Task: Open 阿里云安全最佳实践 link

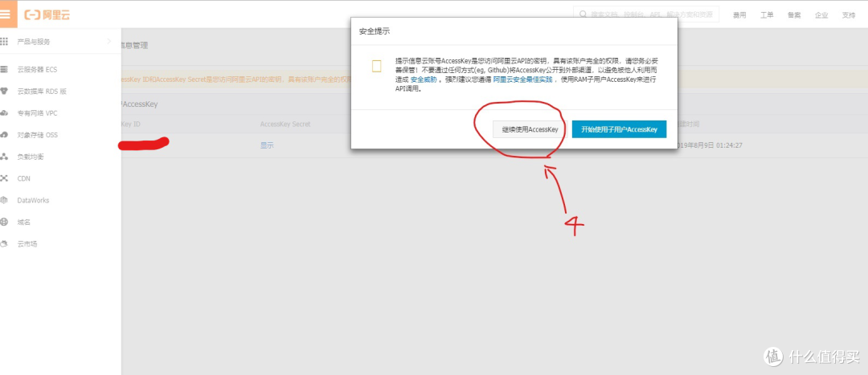Action: click(522, 79)
